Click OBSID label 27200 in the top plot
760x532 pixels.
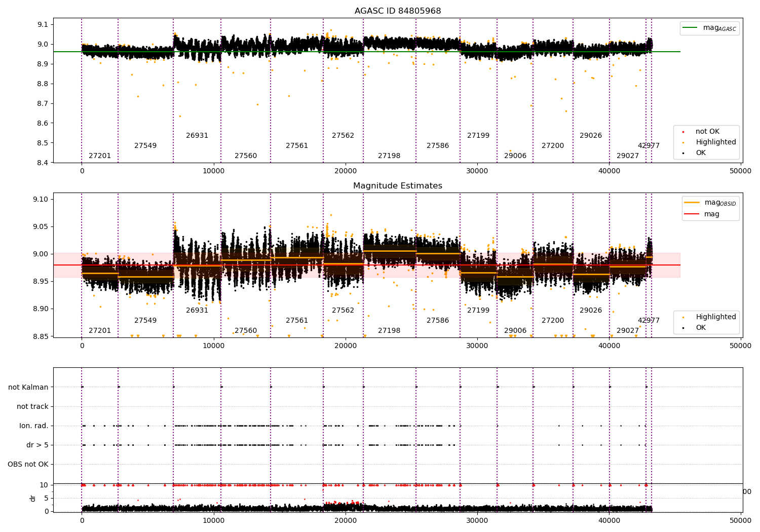(x=553, y=146)
